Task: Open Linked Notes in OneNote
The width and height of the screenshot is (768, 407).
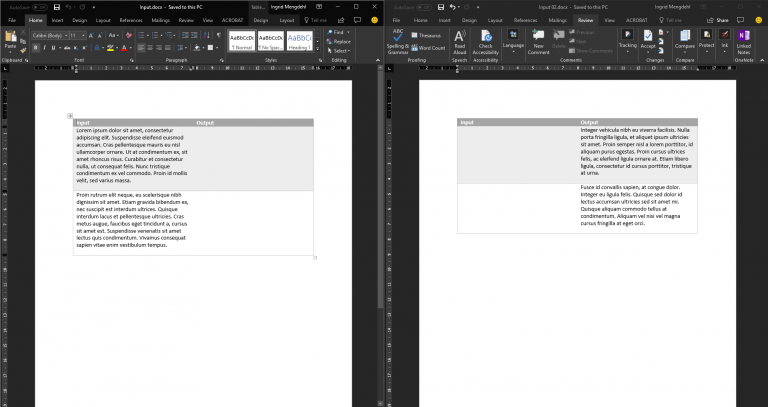Action: click(x=743, y=40)
